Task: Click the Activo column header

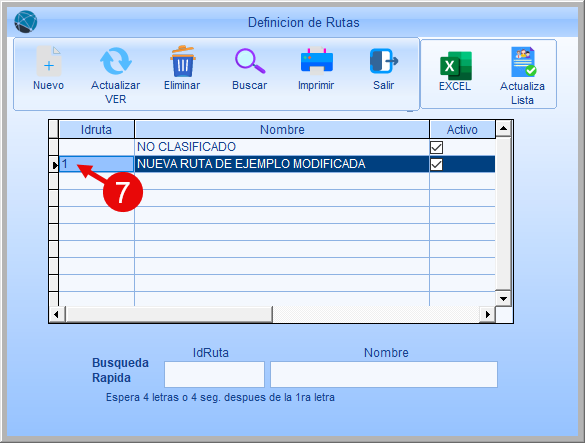Action: [462, 130]
